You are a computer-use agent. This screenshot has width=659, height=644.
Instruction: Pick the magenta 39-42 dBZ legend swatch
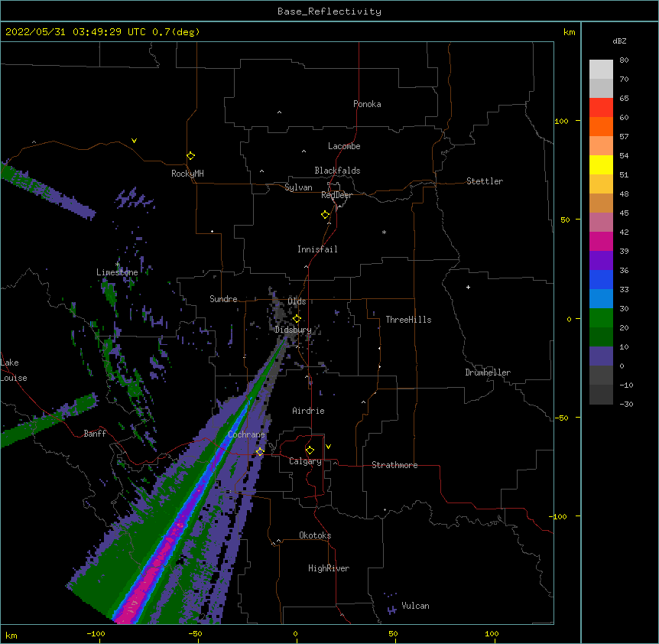tap(601, 241)
